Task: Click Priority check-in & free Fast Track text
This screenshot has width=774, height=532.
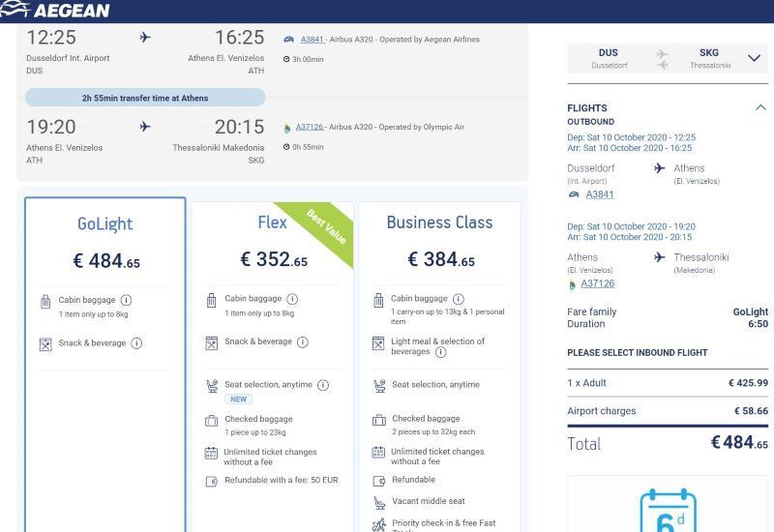Action: [443, 526]
